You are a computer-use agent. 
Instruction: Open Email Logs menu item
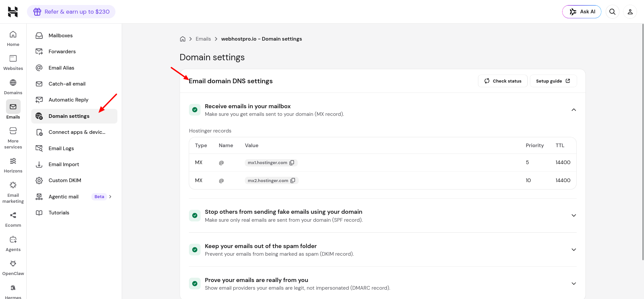click(74, 149)
